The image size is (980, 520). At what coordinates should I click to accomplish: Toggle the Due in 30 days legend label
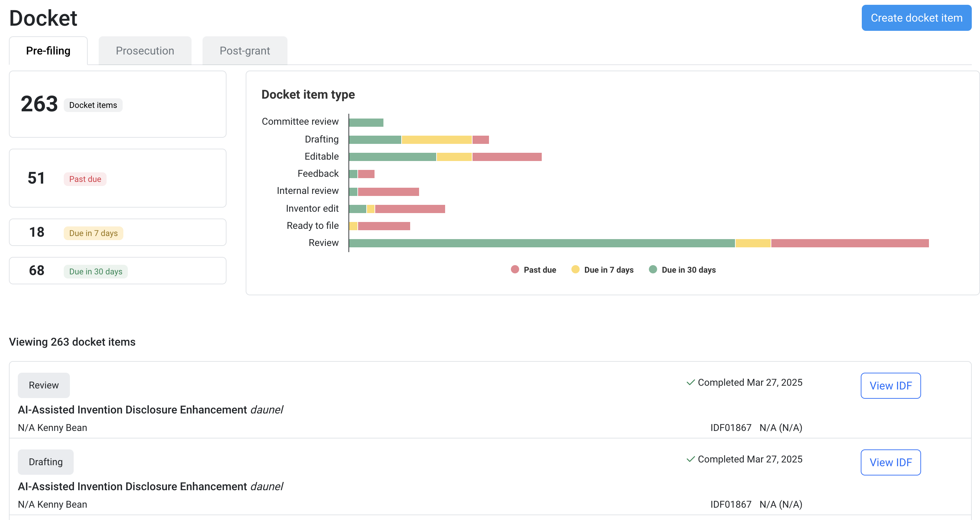tap(689, 270)
